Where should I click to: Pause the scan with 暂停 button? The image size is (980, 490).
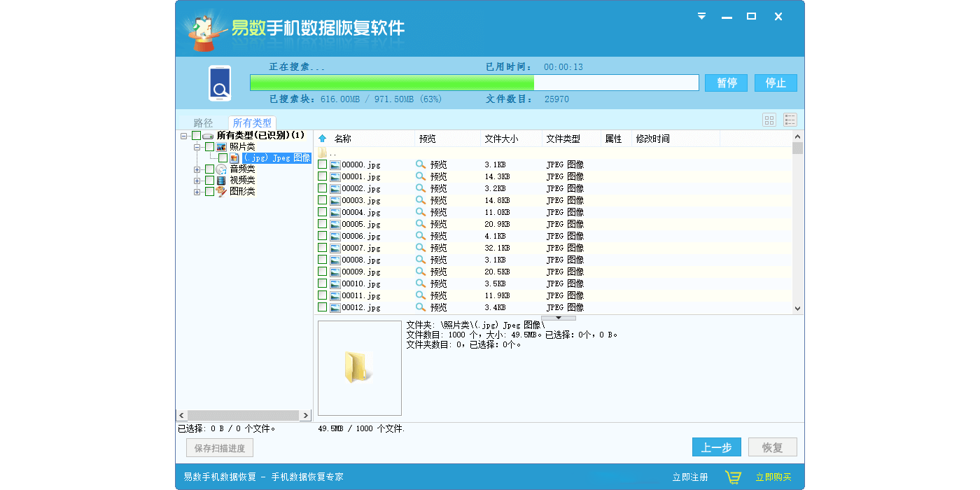tap(726, 83)
